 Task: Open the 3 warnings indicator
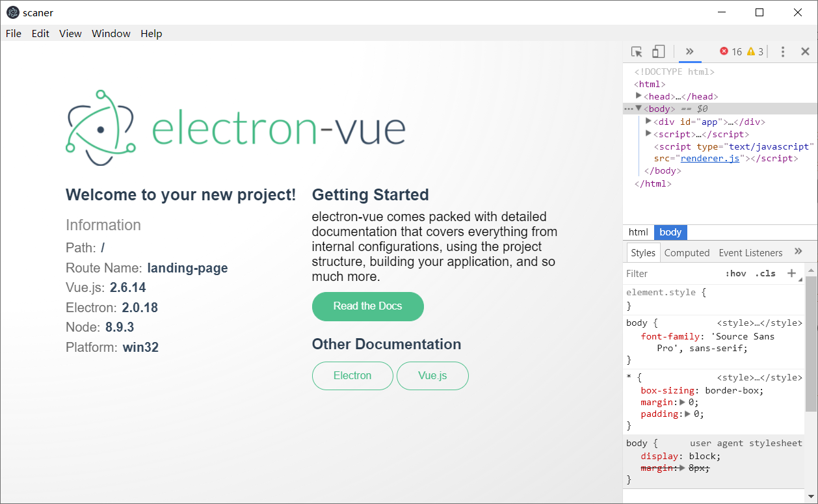click(755, 52)
